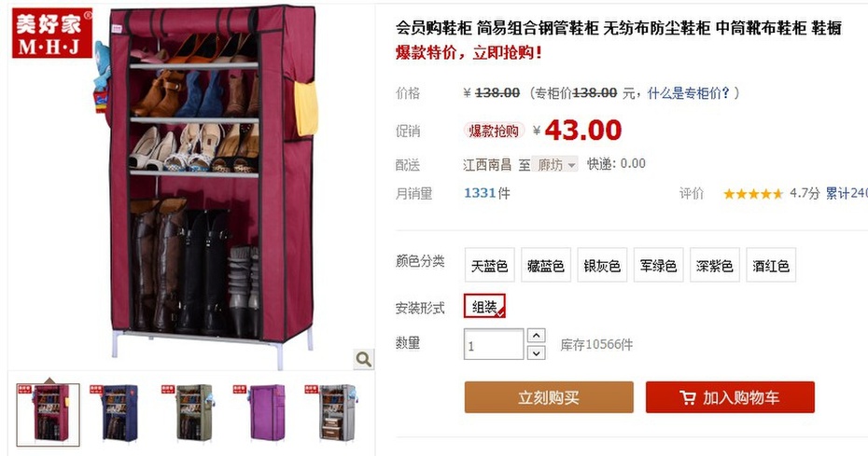Select the 天蓝色 color option
The image size is (868, 456).
point(489,266)
